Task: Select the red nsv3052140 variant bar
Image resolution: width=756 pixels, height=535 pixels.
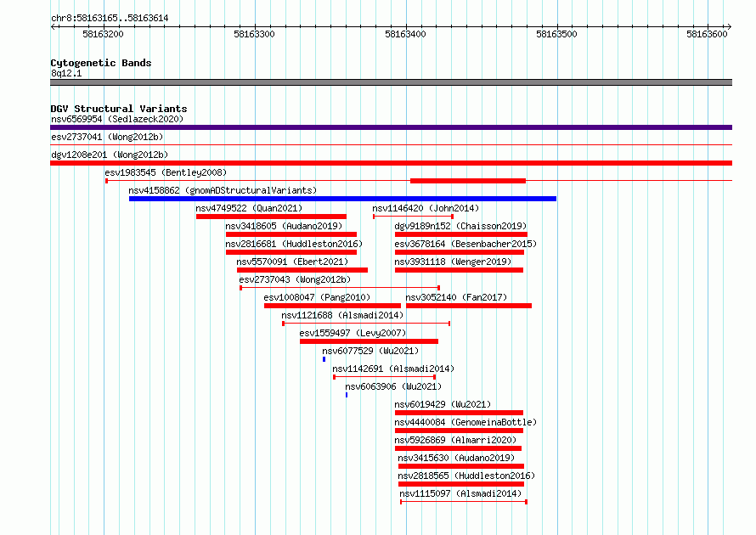Action: [469, 306]
